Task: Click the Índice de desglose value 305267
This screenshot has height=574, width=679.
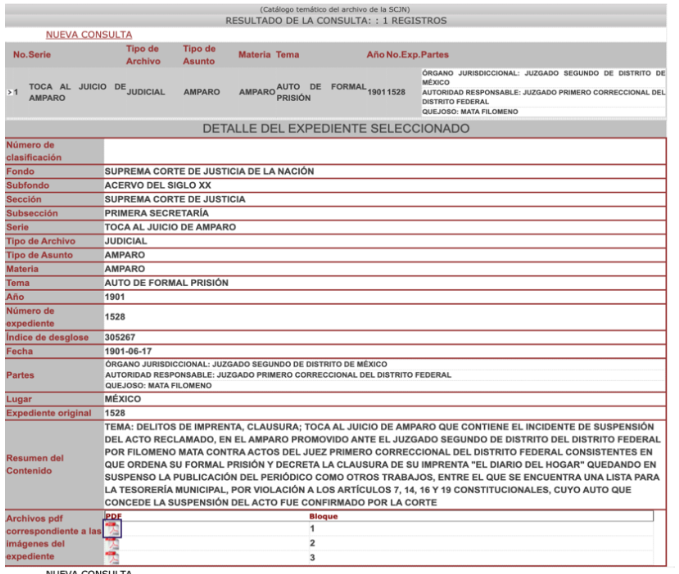Action: [x=120, y=337]
